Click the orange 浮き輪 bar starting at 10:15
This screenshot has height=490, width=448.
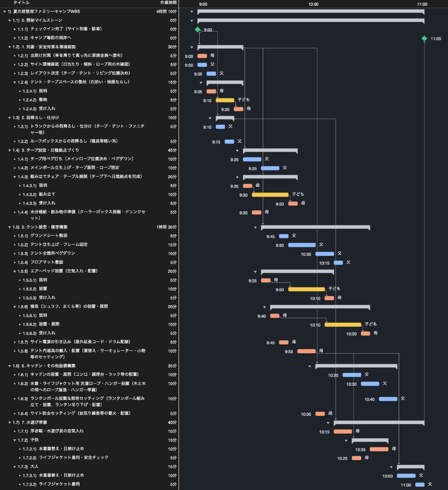click(343, 432)
